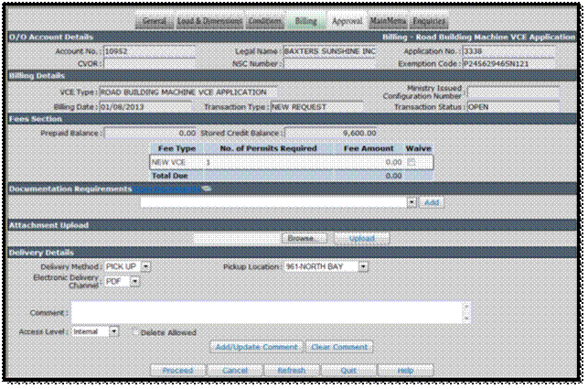Click the Add documentation button
Viewport: 588px width, 389px height.
432,202
